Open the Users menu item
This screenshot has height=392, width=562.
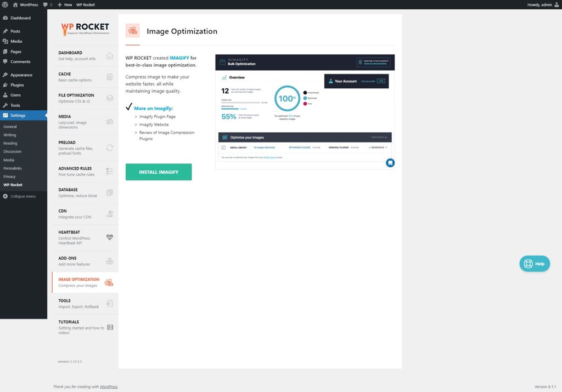click(23, 95)
